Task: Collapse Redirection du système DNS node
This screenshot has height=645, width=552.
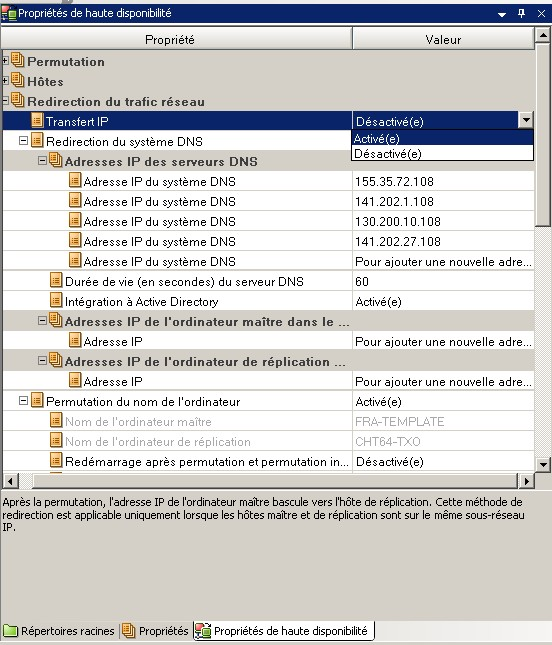Action: coord(23,141)
